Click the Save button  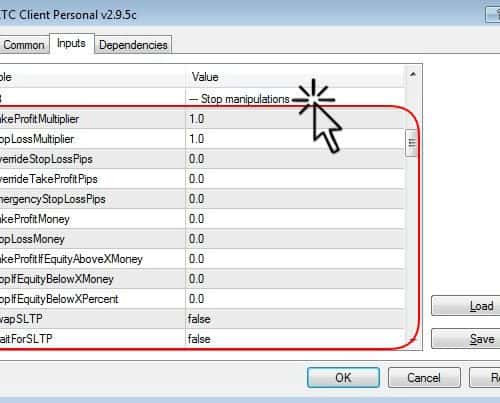(466, 339)
